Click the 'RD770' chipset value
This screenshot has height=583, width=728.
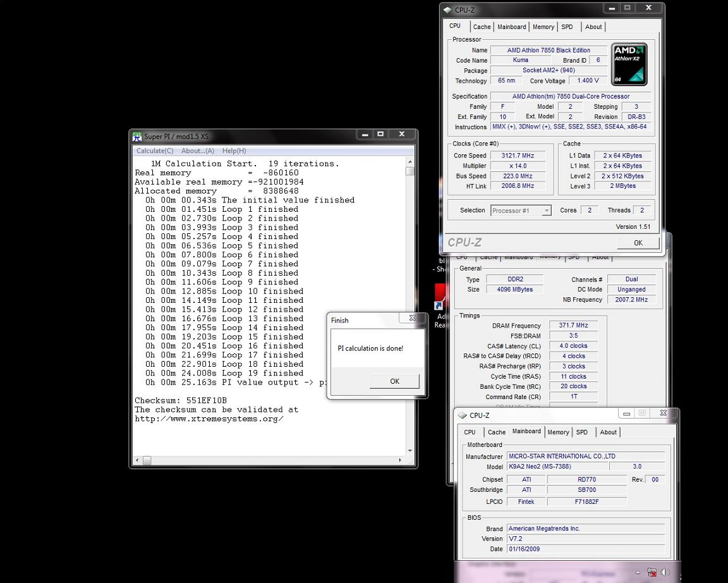click(587, 479)
